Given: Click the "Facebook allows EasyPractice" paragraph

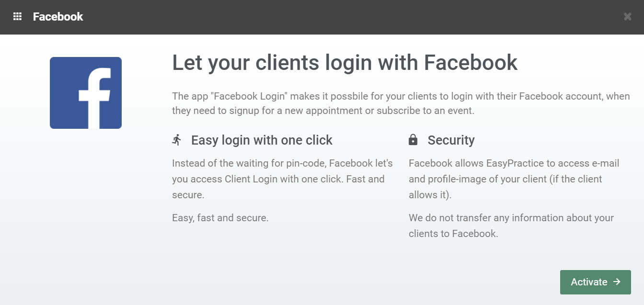Looking at the screenshot, I should pyautogui.click(x=514, y=179).
